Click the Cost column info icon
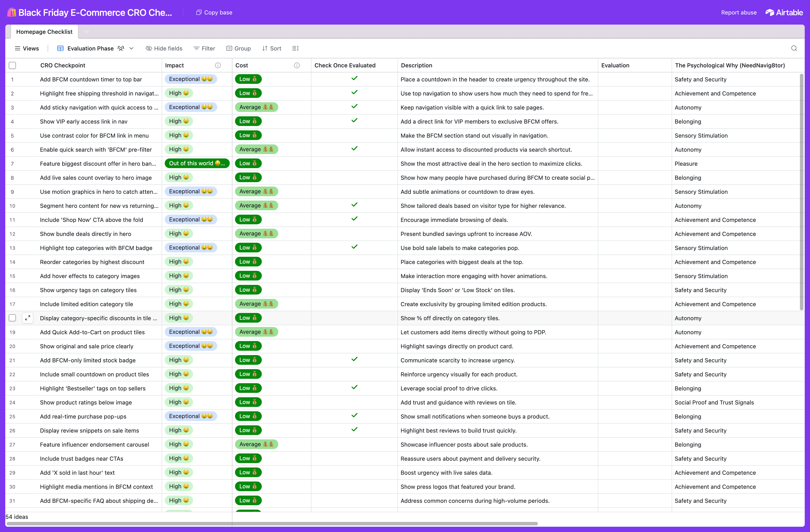This screenshot has width=810, height=532. 297,65
